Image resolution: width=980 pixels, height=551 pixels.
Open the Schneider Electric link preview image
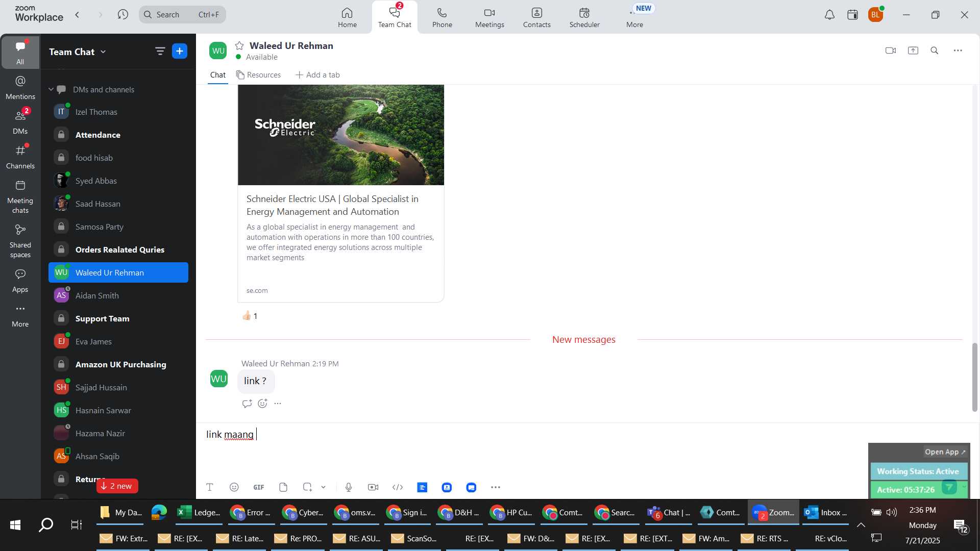(341, 135)
